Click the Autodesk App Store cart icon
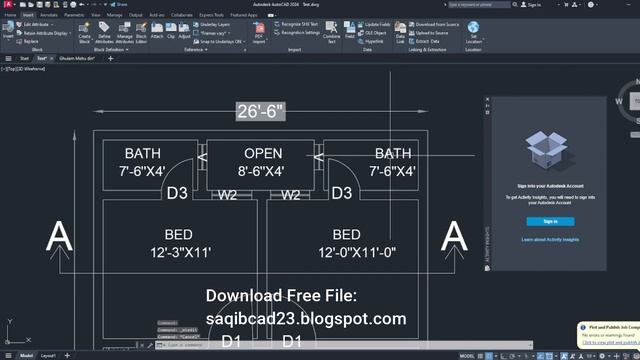This screenshot has width=640, height=360. pyautogui.click(x=566, y=4)
